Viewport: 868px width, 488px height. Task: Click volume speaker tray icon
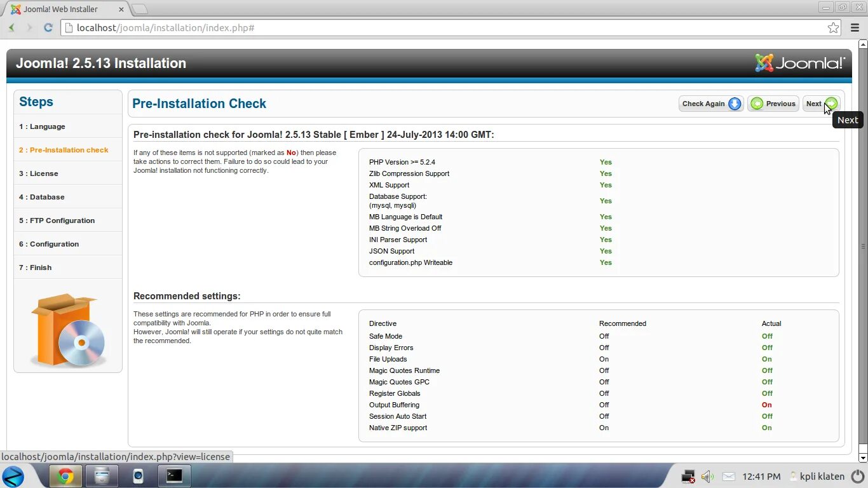coord(707,476)
